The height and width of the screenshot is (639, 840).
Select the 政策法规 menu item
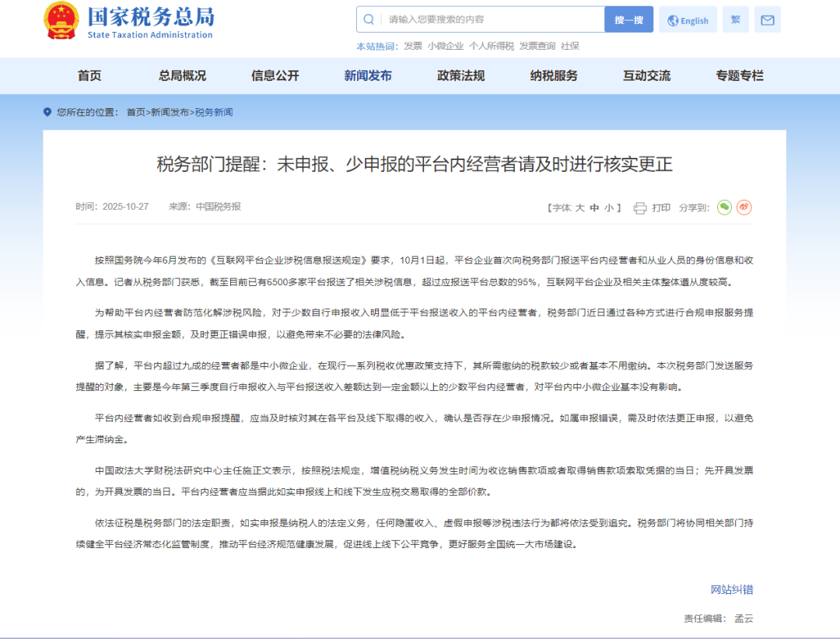pos(460,75)
